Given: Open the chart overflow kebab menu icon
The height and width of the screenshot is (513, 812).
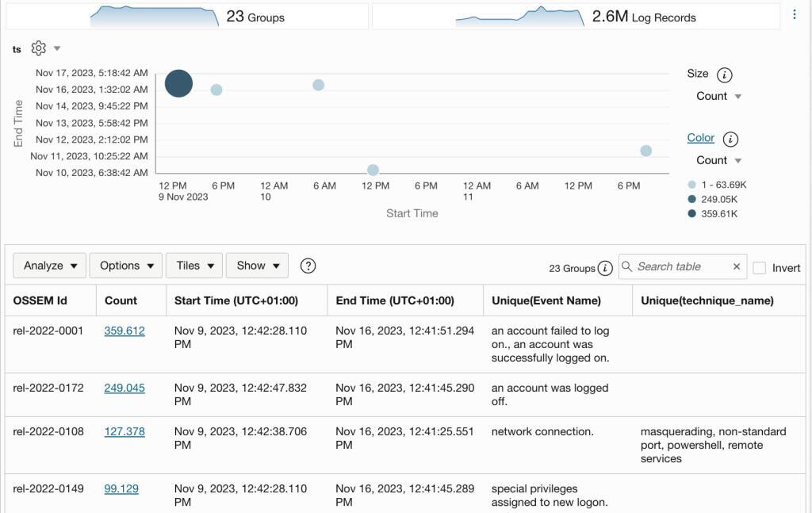Looking at the screenshot, I should pyautogui.click(x=796, y=14).
